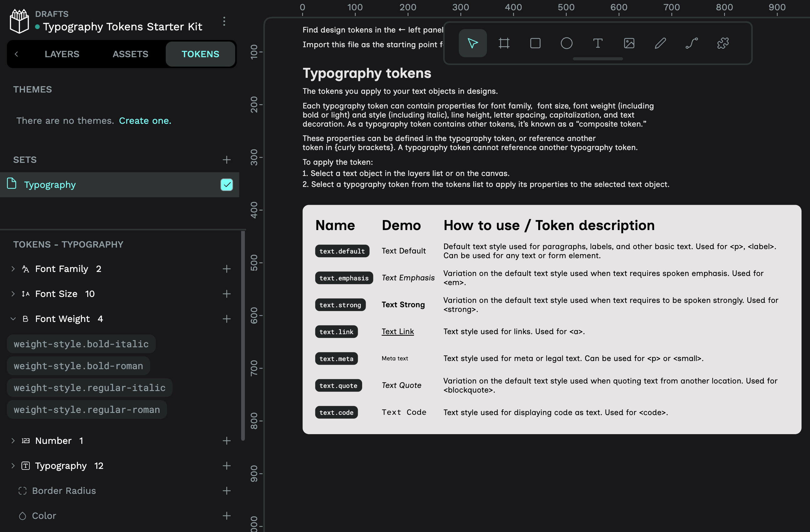Select the Text tool

(x=598, y=43)
